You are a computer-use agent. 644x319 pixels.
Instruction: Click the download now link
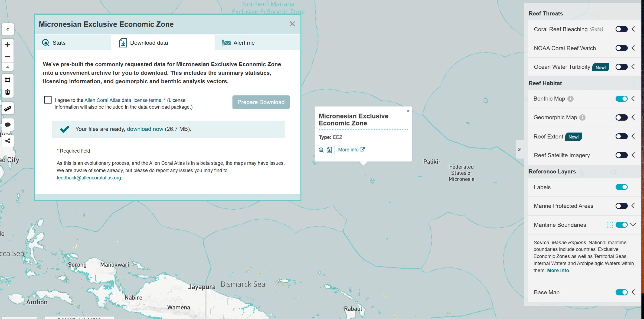145,129
